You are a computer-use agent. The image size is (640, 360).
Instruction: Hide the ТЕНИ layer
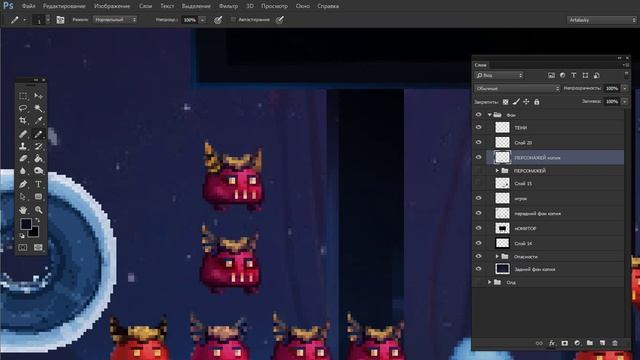coord(479,127)
